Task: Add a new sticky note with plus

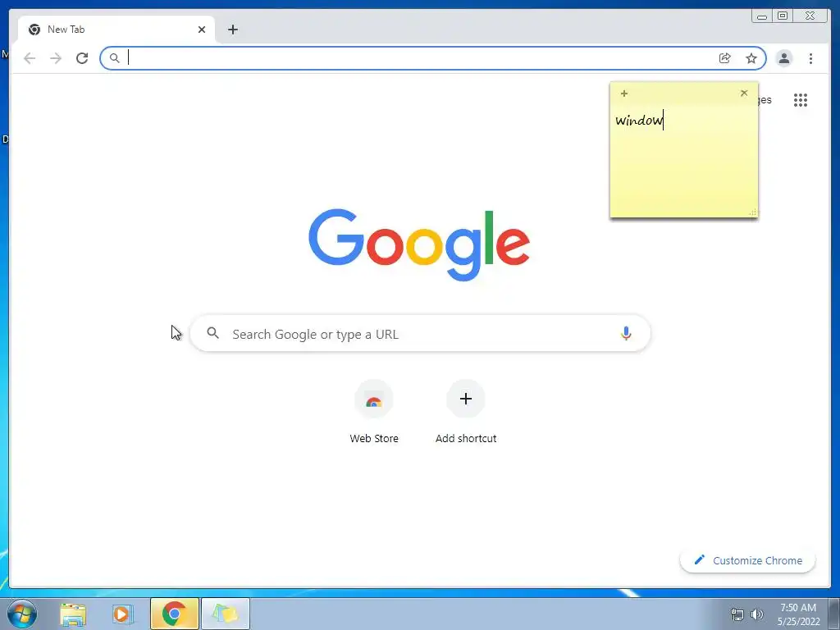Action: (624, 94)
